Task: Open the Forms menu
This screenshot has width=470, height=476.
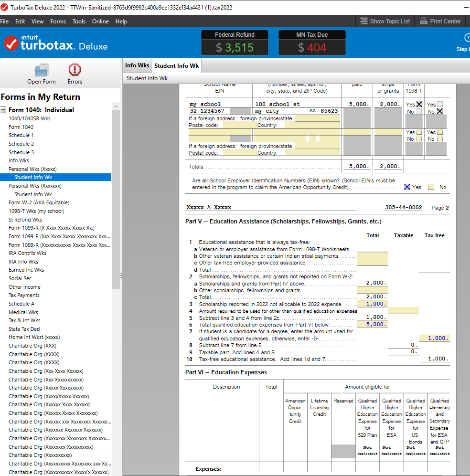Action: point(58,21)
